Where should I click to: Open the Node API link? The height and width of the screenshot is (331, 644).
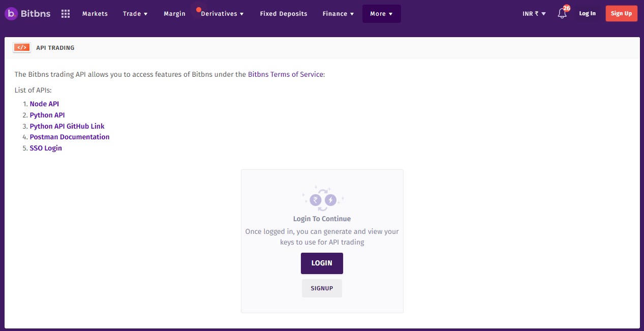(44, 104)
